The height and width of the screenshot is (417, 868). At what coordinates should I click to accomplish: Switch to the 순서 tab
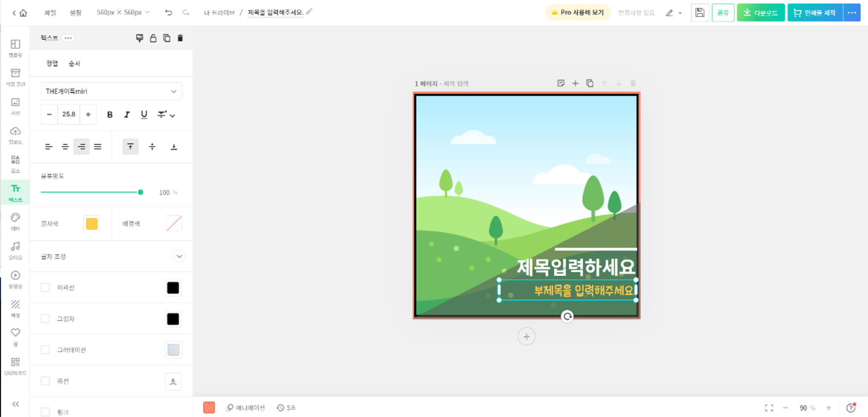click(x=74, y=63)
